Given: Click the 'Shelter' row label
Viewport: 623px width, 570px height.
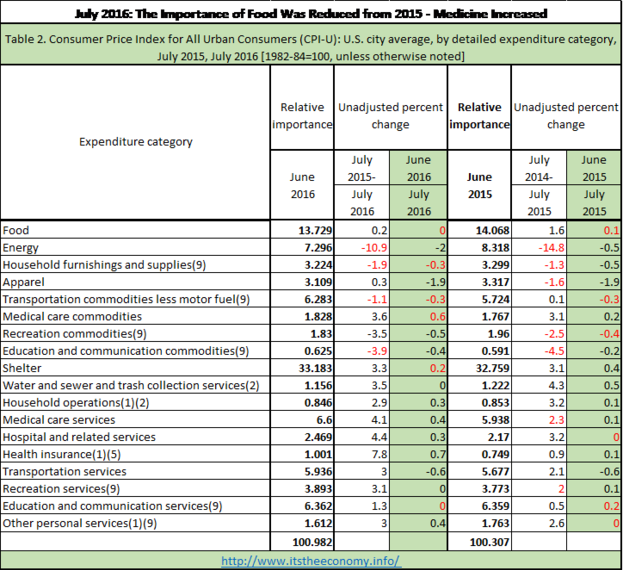Looking at the screenshot, I should pyautogui.click(x=22, y=368).
